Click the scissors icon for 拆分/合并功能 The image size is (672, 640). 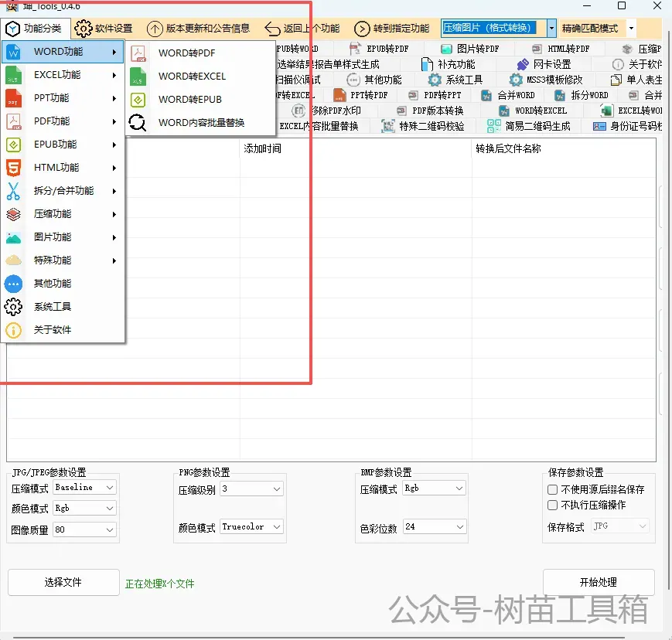13,191
